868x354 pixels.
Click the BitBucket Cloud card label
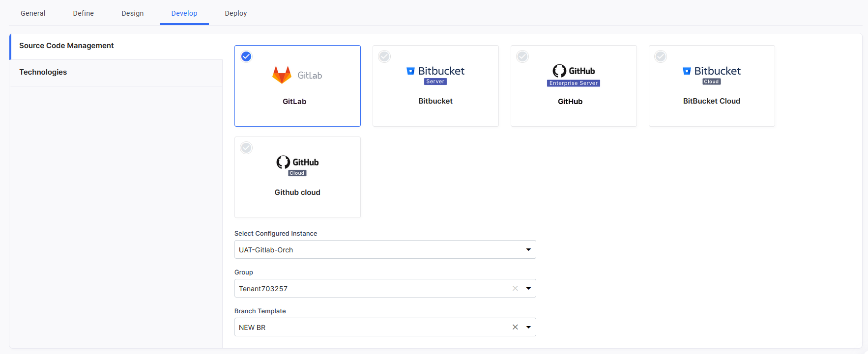pos(712,101)
